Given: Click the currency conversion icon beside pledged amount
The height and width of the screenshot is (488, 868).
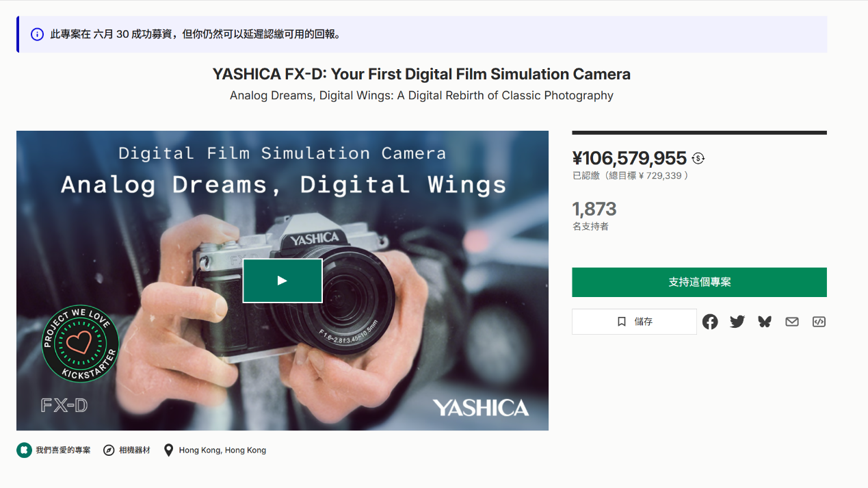Looking at the screenshot, I should point(698,158).
